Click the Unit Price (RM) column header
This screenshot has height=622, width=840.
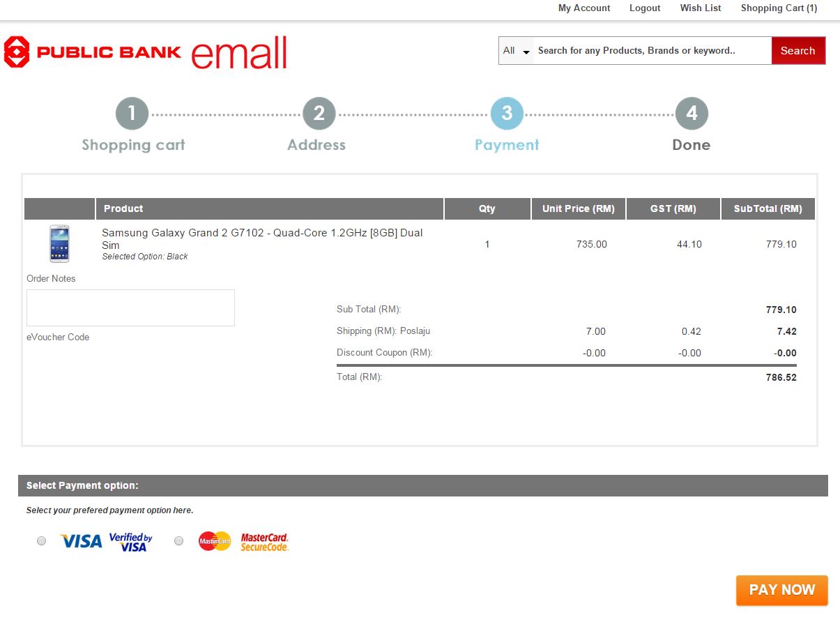[x=579, y=208]
